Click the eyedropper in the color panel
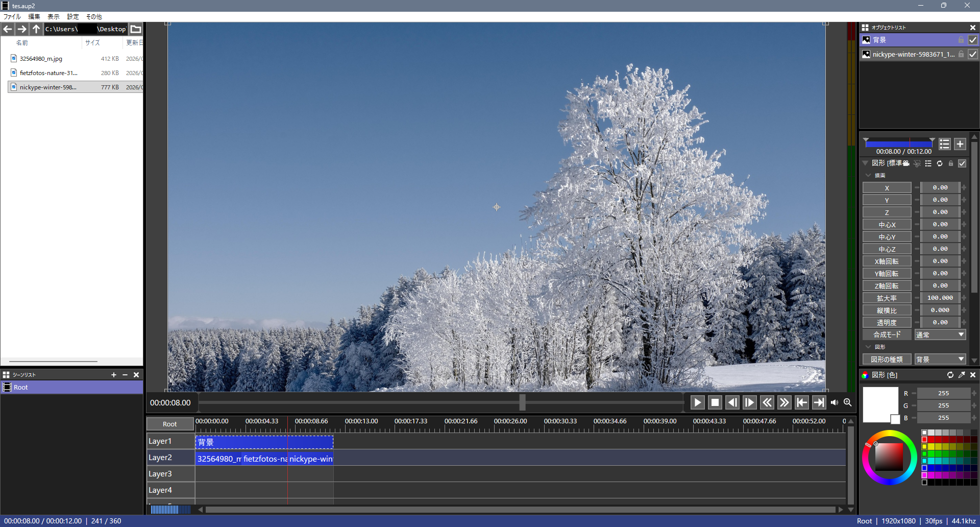The image size is (980, 527). tap(962, 375)
